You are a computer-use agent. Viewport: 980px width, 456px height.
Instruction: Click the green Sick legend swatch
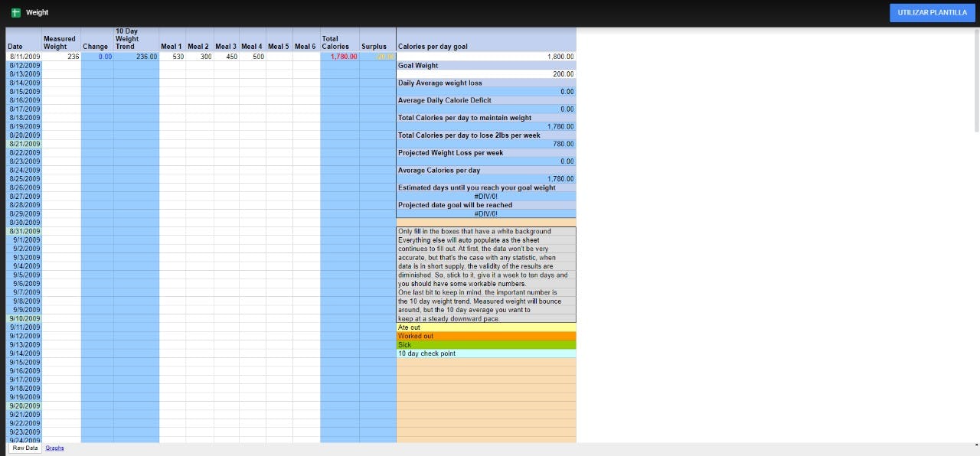click(485, 345)
